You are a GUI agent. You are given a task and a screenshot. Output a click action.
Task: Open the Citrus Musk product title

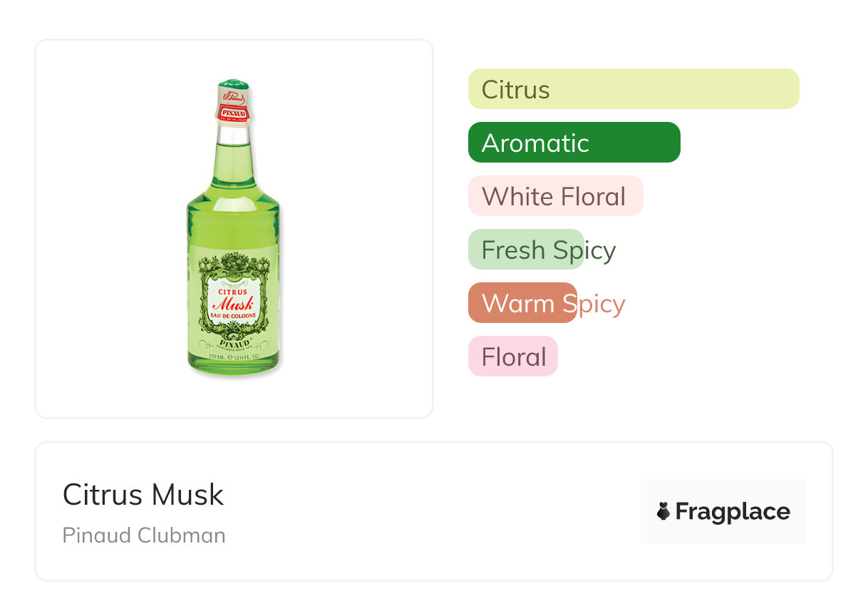click(143, 495)
